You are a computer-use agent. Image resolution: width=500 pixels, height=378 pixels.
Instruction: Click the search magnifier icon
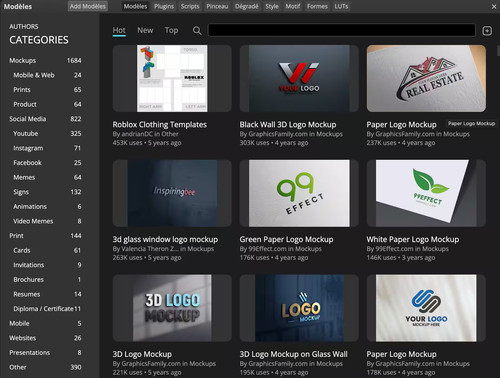tap(197, 31)
